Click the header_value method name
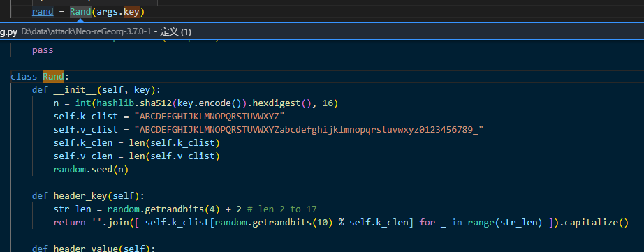 point(85,249)
